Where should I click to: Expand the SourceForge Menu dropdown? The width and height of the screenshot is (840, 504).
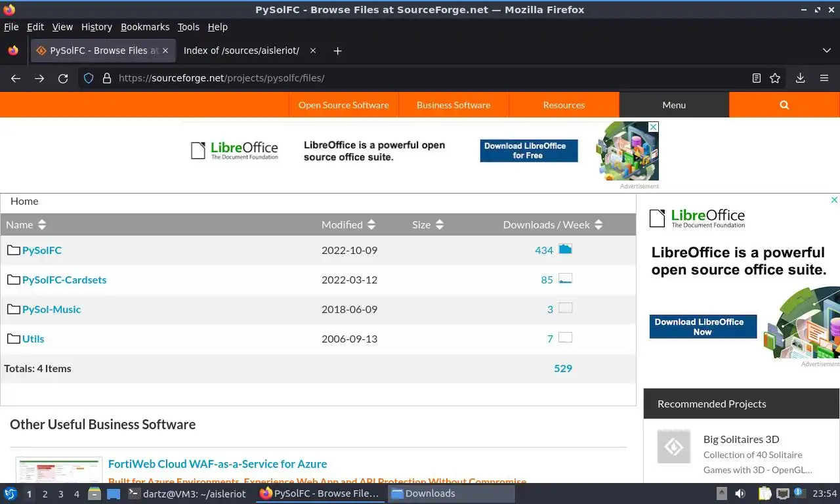tap(674, 105)
